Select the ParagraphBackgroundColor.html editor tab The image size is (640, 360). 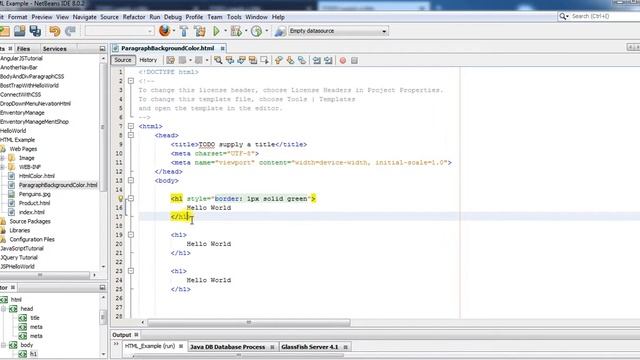pos(167,48)
